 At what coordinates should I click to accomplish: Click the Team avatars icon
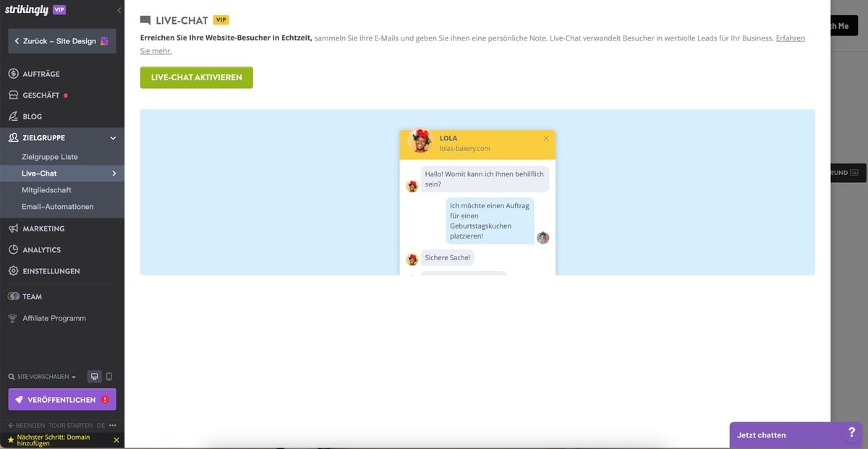coord(13,296)
